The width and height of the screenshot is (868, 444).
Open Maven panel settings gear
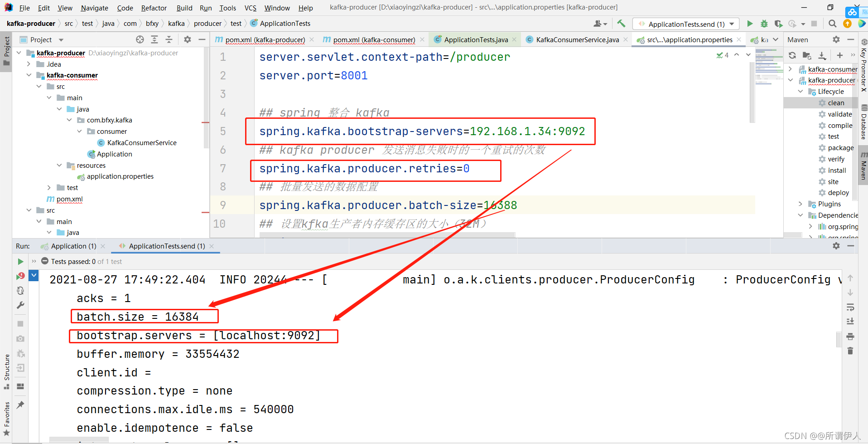click(x=836, y=39)
